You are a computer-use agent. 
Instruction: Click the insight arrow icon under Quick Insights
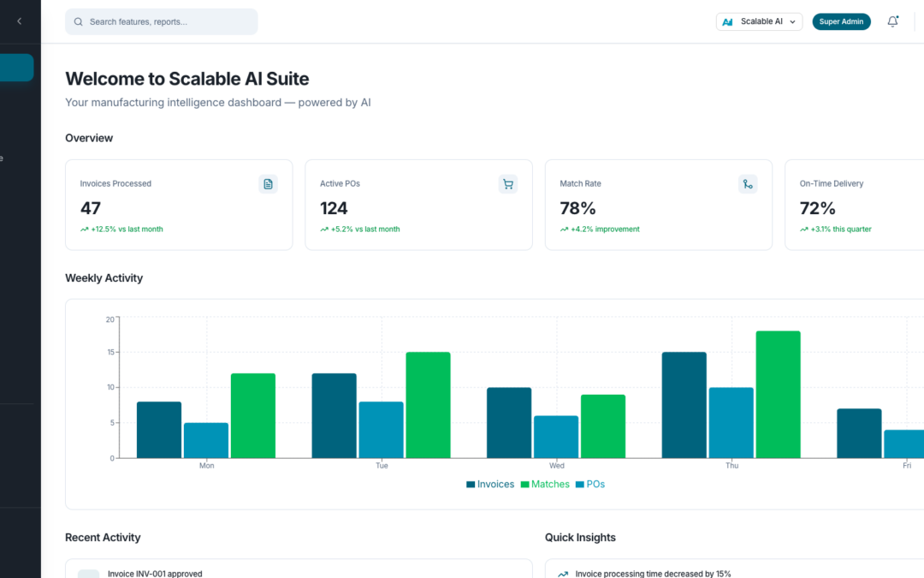coord(562,573)
